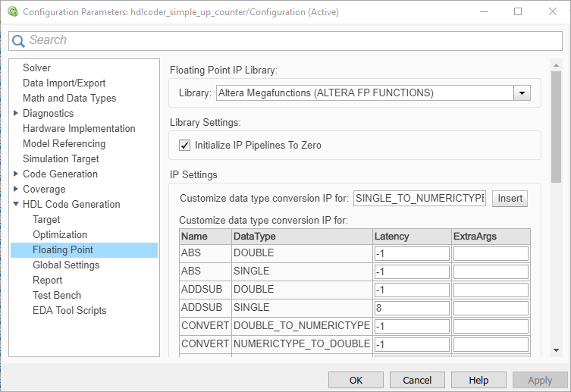571x392 pixels.
Task: Expand the Diagnostics tree node
Action: [17, 114]
